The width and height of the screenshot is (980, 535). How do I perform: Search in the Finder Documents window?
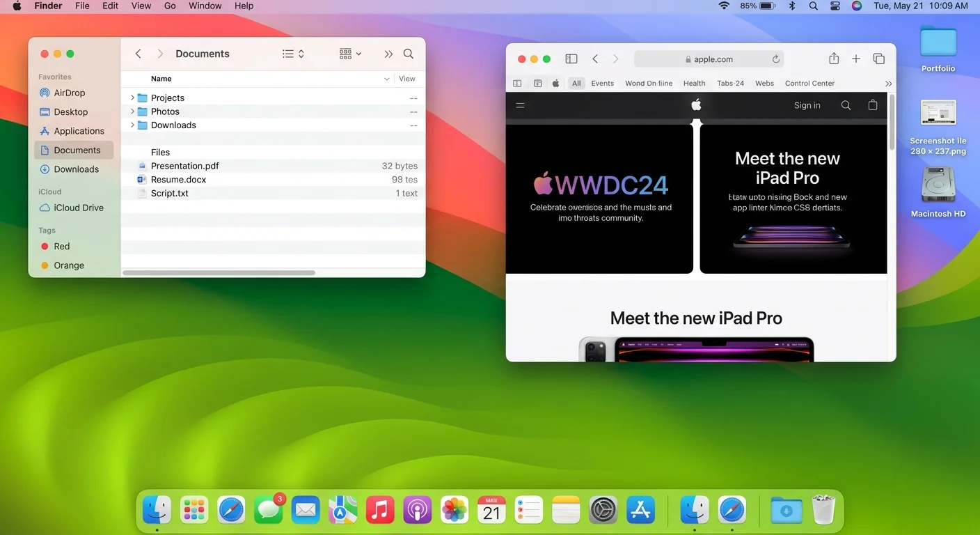(409, 54)
